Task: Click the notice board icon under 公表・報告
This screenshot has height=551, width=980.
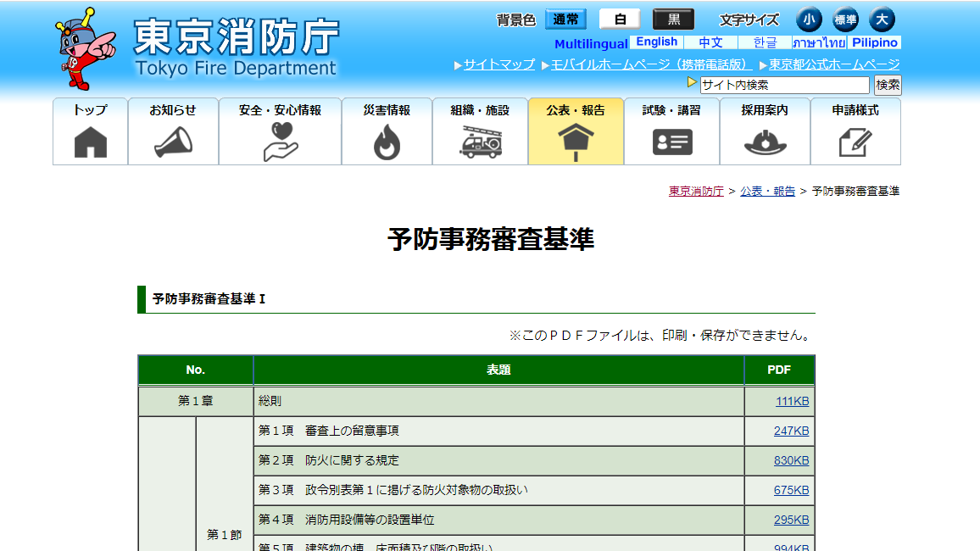Action: pos(576,142)
